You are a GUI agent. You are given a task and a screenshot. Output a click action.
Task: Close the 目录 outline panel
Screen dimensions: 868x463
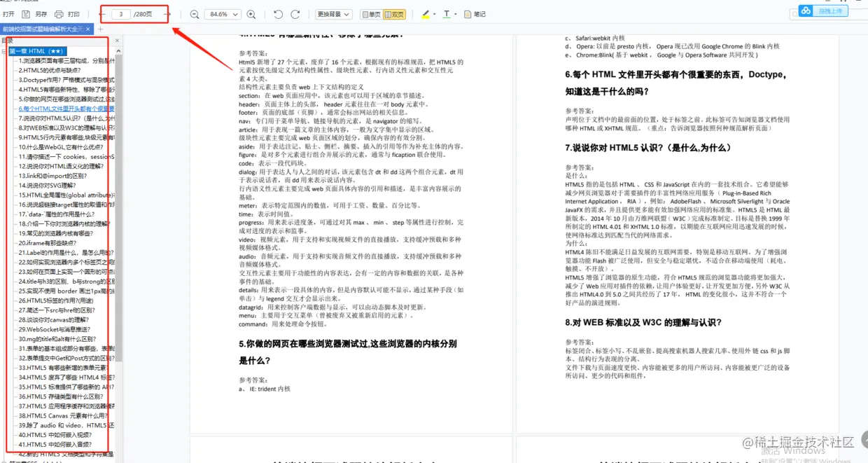pos(116,41)
